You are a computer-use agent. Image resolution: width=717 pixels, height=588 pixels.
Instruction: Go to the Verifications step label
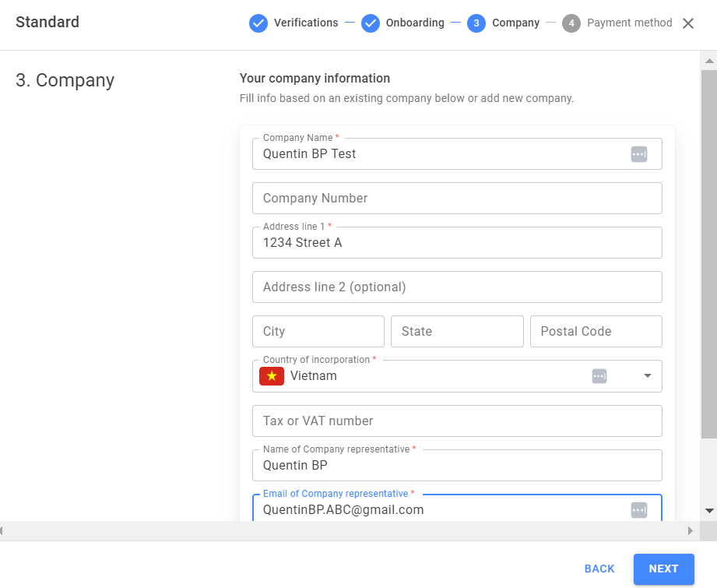[306, 23]
